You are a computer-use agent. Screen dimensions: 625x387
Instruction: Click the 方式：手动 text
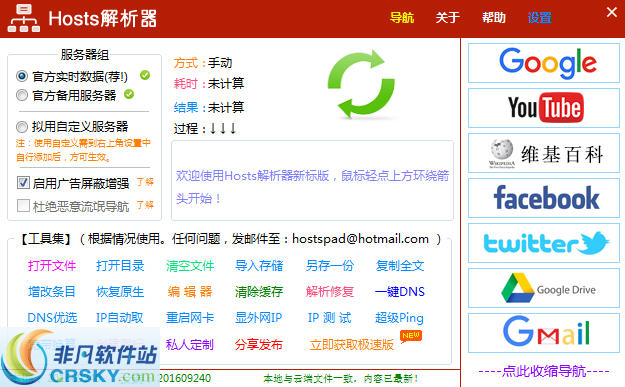[203, 63]
